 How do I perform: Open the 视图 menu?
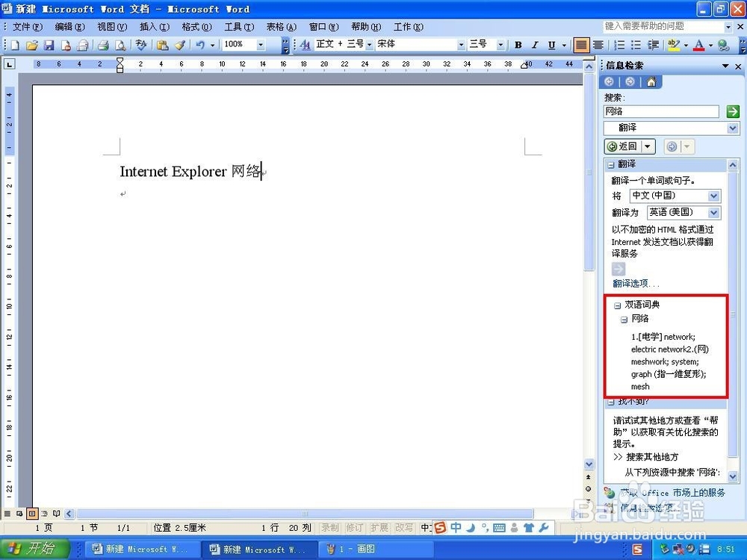112,27
